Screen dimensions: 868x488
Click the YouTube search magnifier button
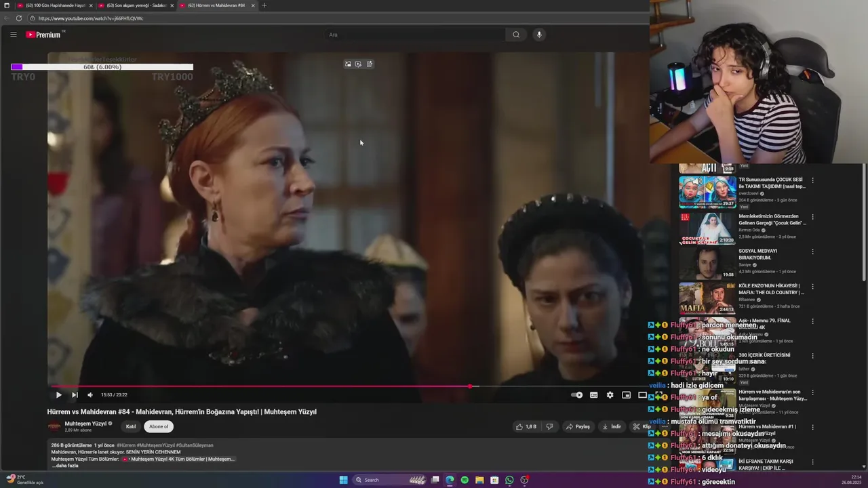click(516, 35)
